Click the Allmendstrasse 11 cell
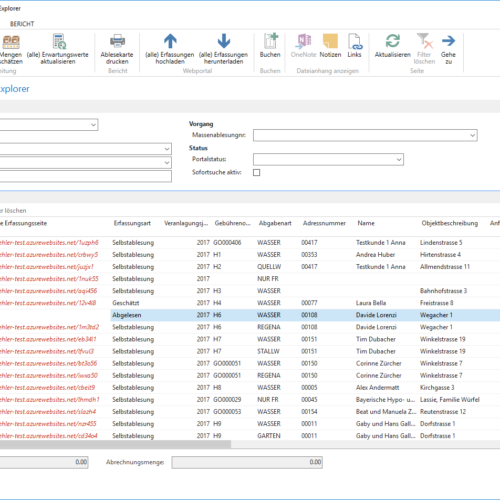500x500 pixels. coord(445,267)
